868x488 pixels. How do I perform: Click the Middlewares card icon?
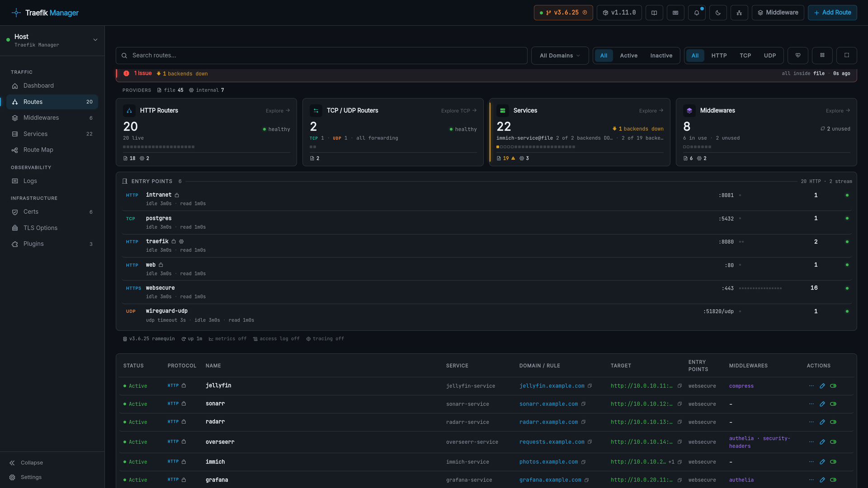(689, 111)
